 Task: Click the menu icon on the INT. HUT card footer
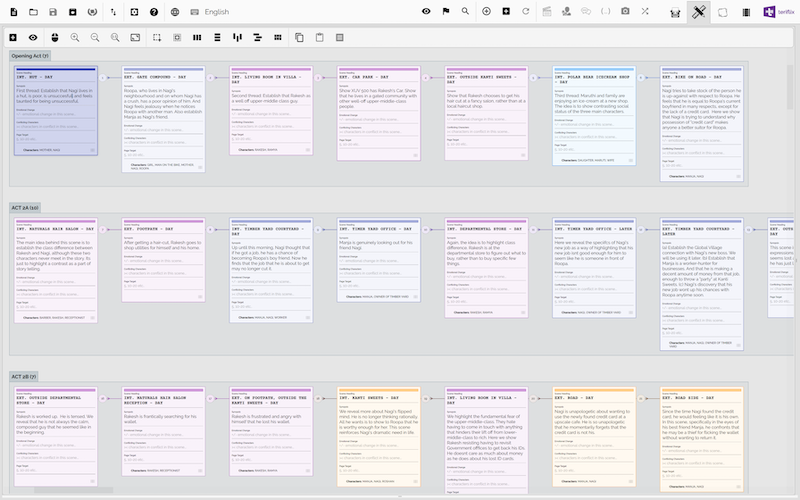point(92,150)
